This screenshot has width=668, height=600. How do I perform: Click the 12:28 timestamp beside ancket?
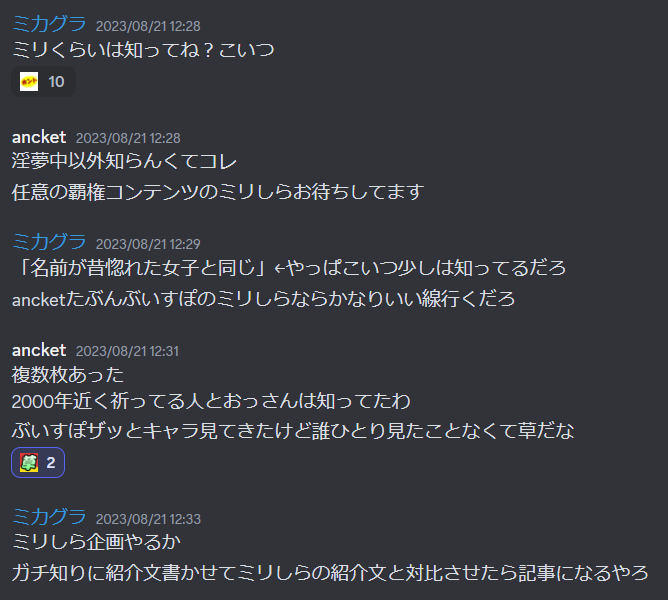click(128, 138)
